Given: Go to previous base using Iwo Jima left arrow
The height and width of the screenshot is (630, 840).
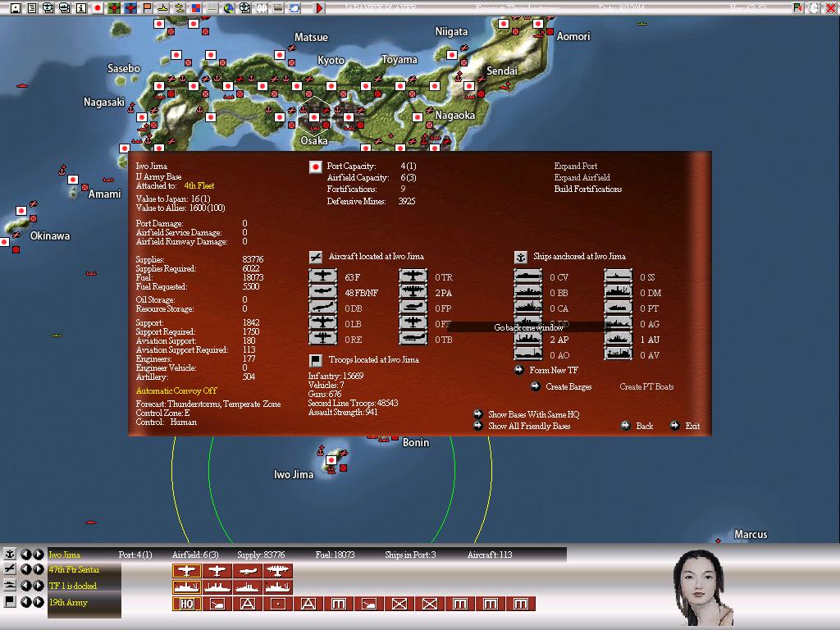Looking at the screenshot, I should (x=25, y=554).
